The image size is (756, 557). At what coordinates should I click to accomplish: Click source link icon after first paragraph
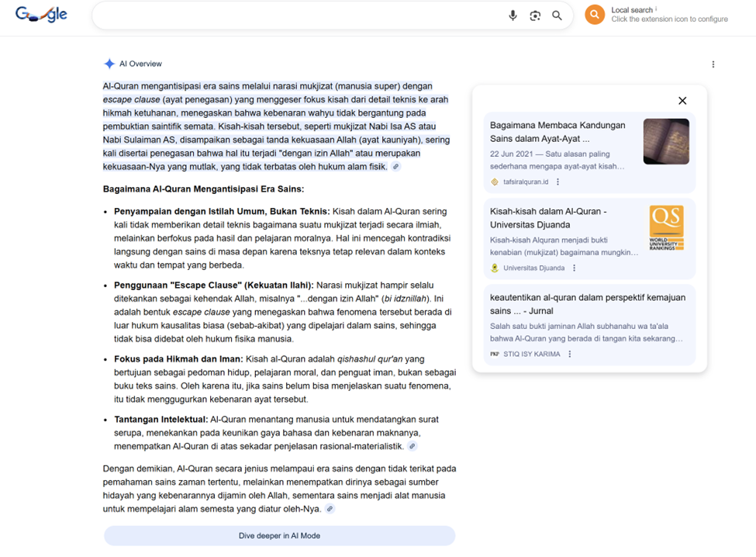[396, 167]
